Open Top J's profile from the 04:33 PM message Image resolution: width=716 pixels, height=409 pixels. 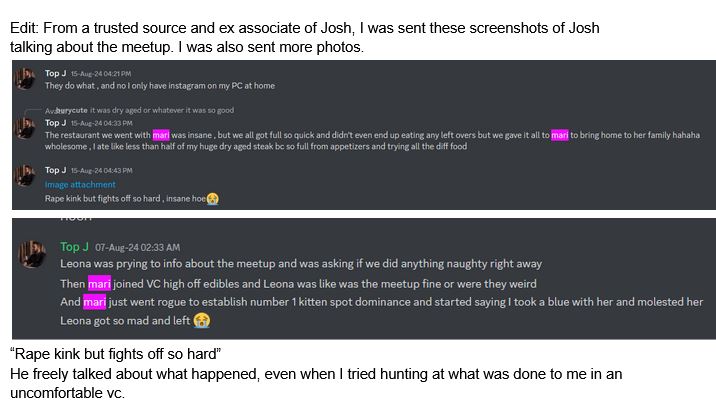(x=56, y=122)
